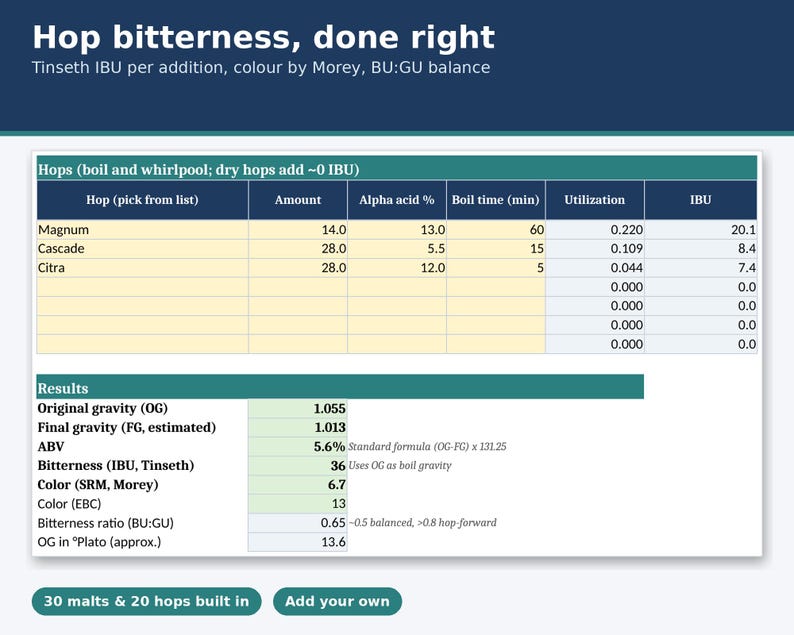
Task: Select Bitterness ratio value 0.65
Action: (298, 523)
